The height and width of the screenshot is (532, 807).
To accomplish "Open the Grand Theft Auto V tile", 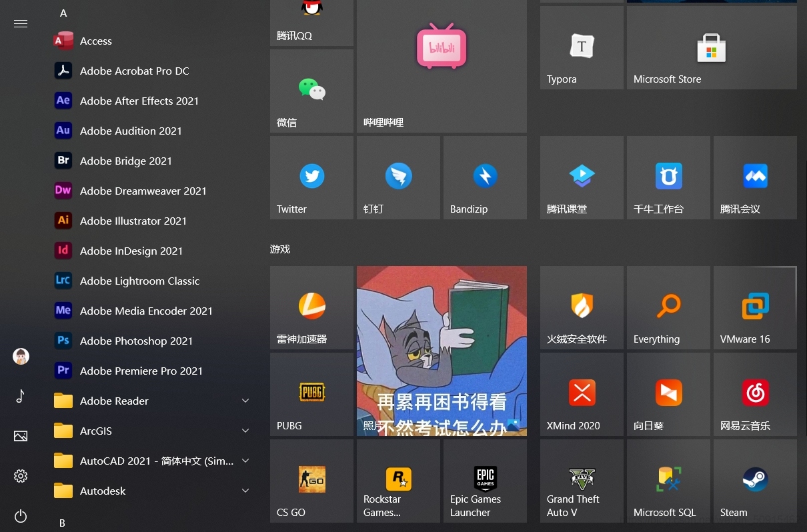I will pos(582,481).
